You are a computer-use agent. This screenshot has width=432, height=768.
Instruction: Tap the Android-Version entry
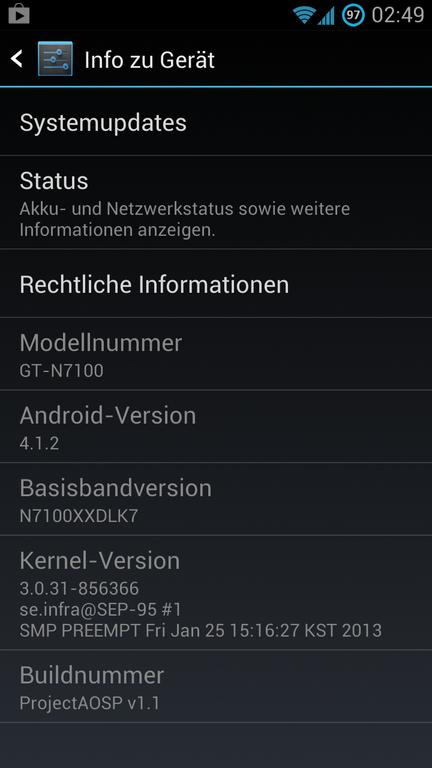click(x=216, y=427)
